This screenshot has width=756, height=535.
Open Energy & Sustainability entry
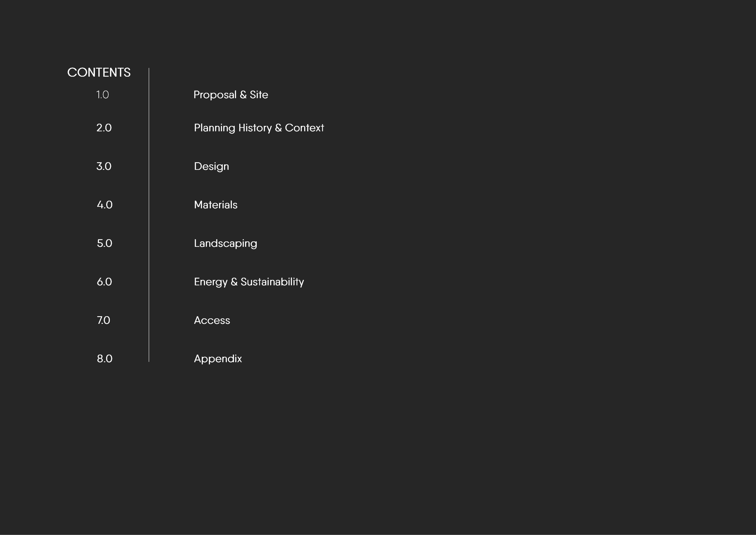249,282
